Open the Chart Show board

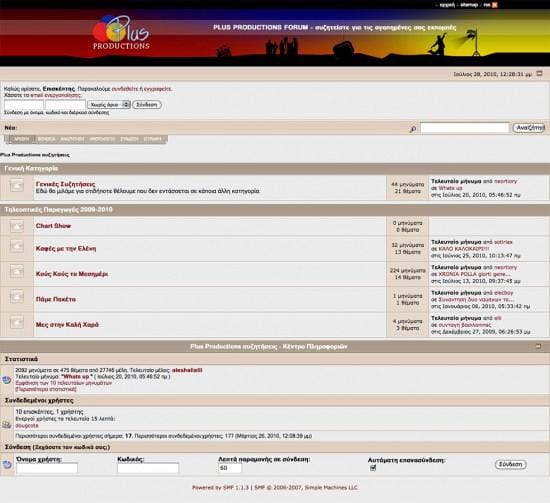[53, 226]
